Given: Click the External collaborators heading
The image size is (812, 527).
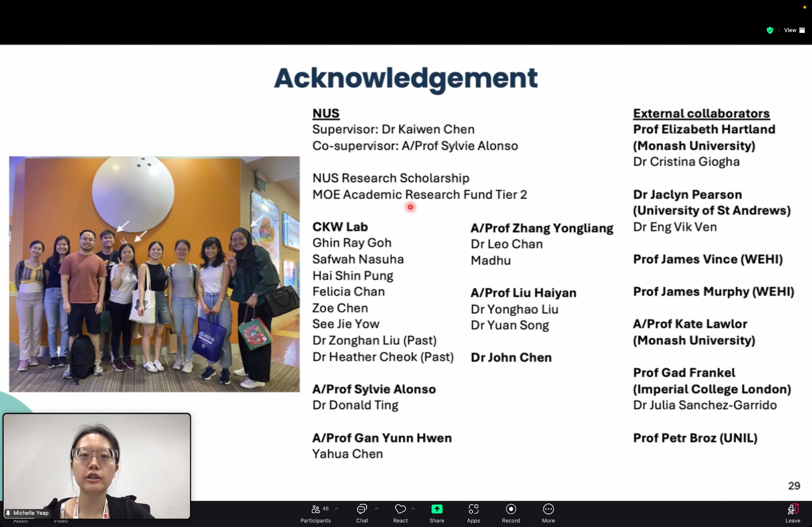Looking at the screenshot, I should pos(701,113).
